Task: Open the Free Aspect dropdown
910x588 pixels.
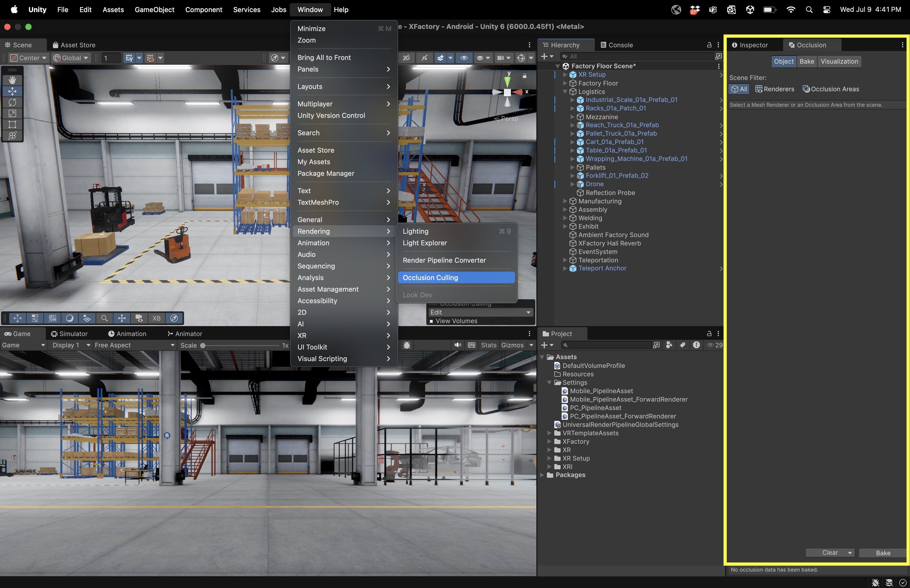Action: click(x=134, y=345)
